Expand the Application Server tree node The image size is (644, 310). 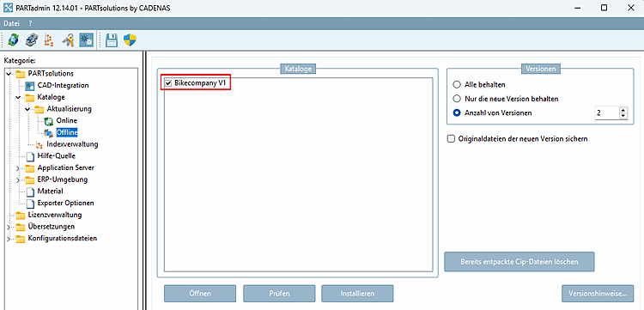(x=18, y=168)
